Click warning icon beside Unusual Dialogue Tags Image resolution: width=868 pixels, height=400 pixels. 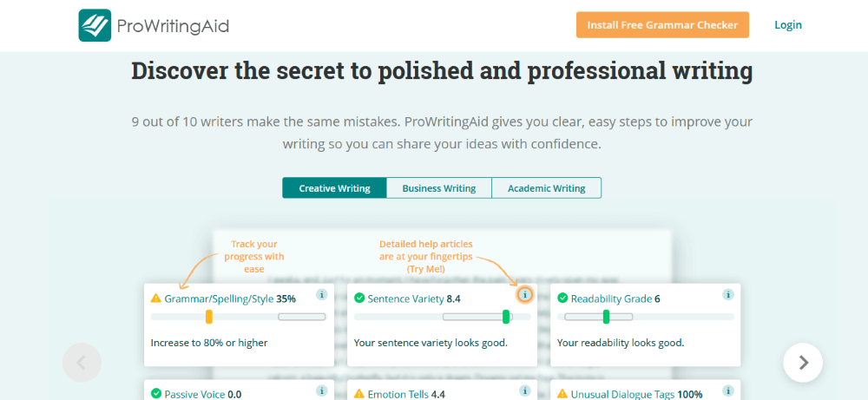[x=562, y=395]
